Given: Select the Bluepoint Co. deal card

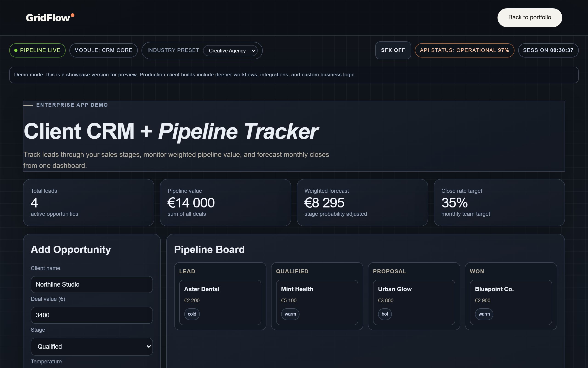Looking at the screenshot, I should click(x=511, y=302).
